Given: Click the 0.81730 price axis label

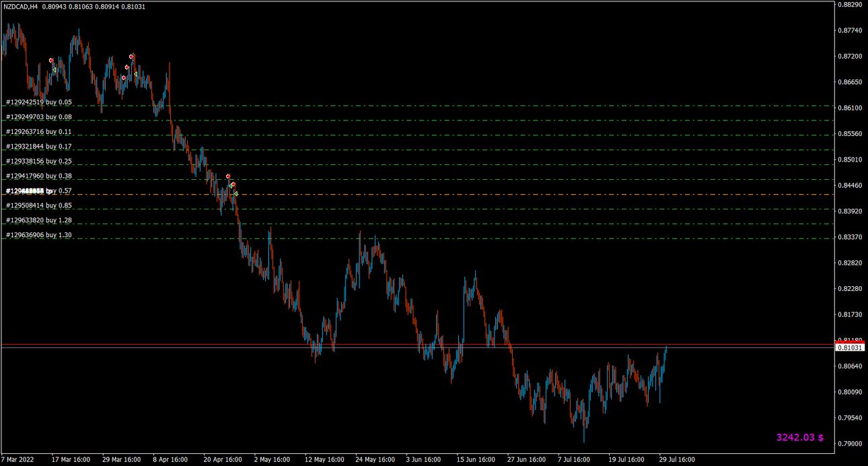Looking at the screenshot, I should tap(849, 314).
